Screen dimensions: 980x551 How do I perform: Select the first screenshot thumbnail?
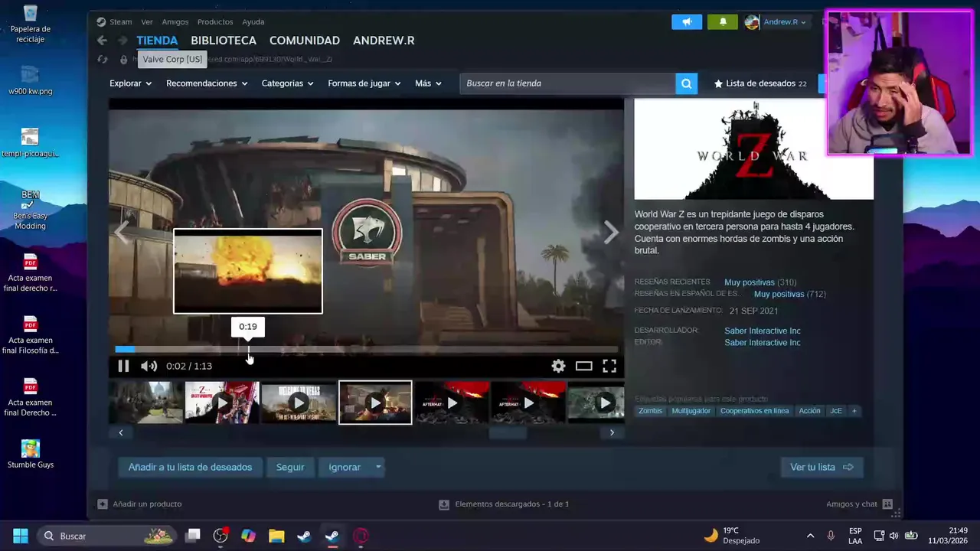pyautogui.click(x=145, y=403)
